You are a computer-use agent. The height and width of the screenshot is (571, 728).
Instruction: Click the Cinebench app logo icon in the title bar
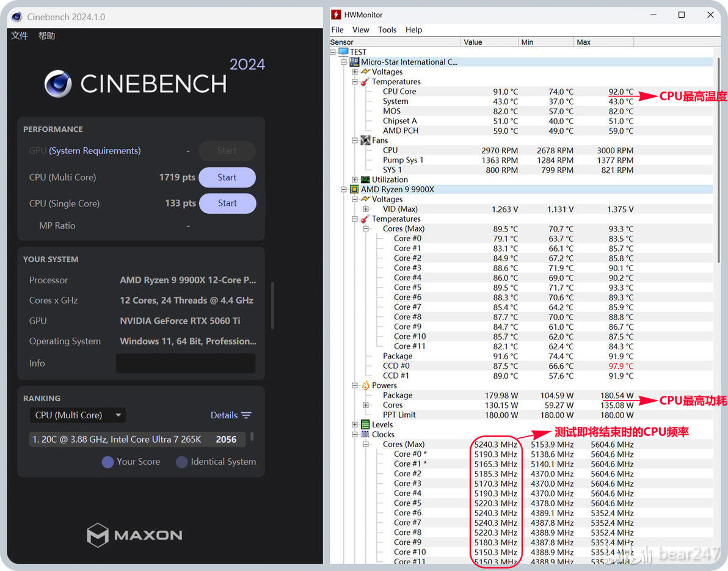[x=16, y=16]
